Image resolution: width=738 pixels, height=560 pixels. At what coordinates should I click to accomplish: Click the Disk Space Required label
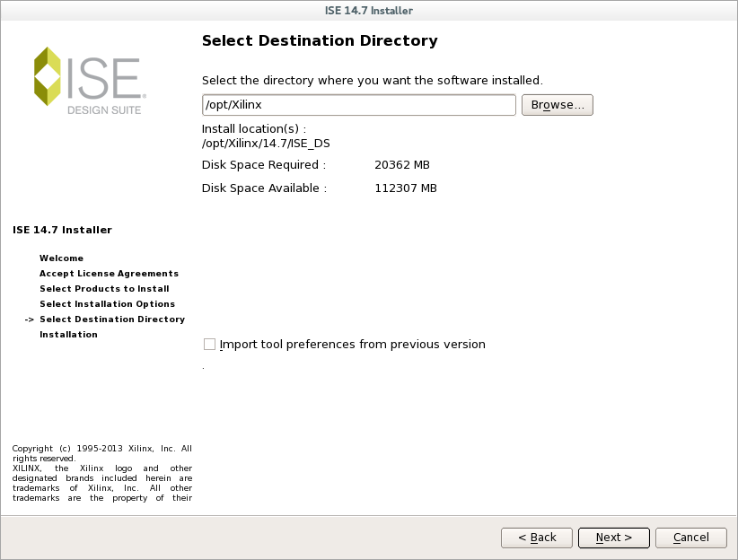(x=264, y=165)
